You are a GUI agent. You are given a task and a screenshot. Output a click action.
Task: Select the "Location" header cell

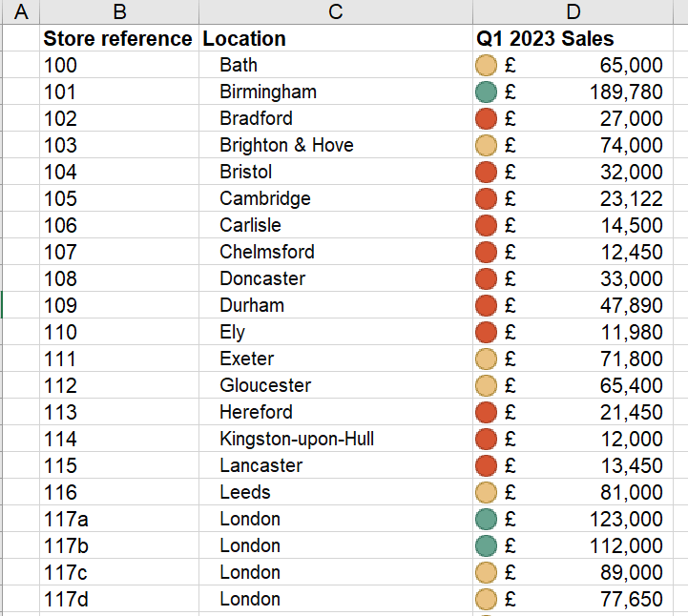244,39
